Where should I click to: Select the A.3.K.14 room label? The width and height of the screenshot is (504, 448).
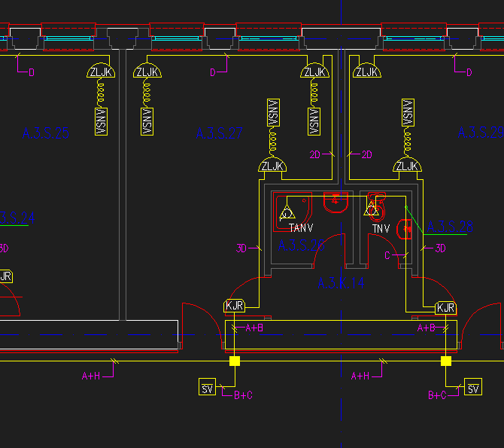340,283
